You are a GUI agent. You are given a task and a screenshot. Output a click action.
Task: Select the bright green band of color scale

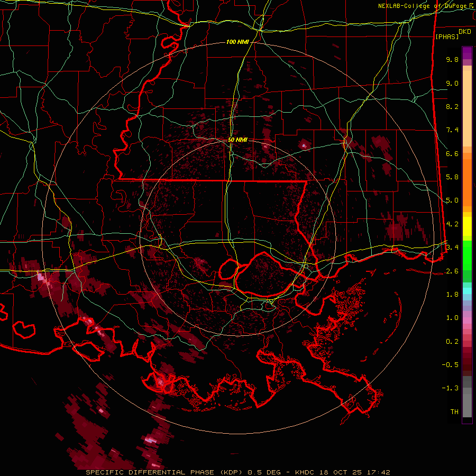click(467, 255)
